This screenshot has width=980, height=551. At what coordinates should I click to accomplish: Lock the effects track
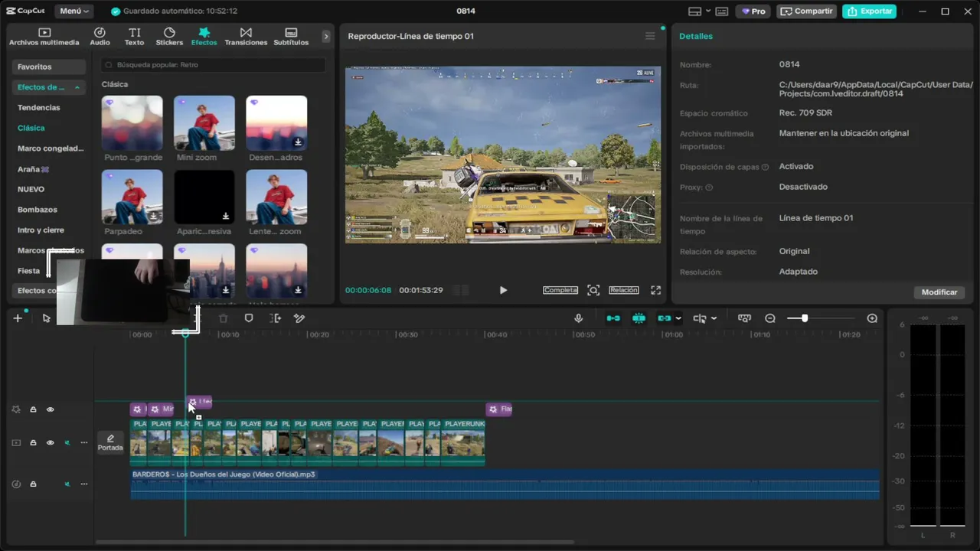(x=33, y=409)
